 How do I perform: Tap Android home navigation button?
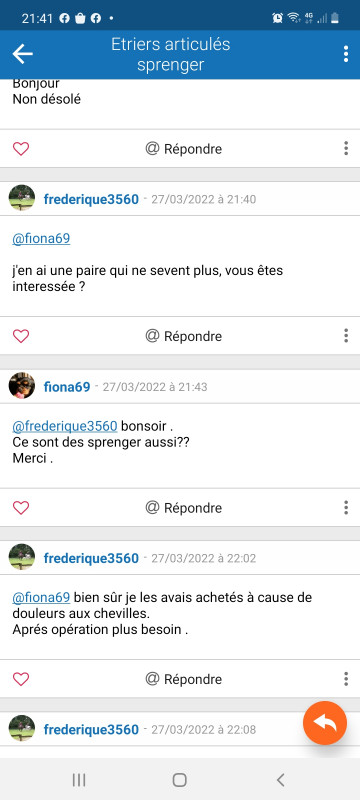(179, 780)
